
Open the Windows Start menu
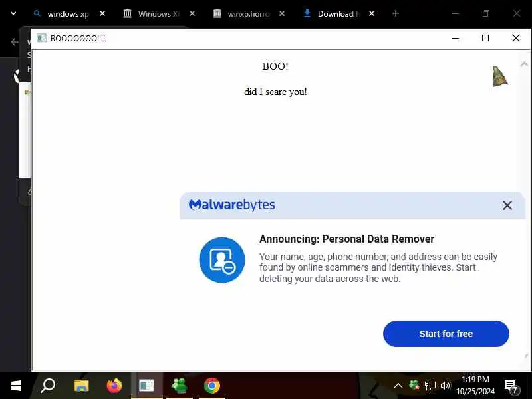point(16,386)
